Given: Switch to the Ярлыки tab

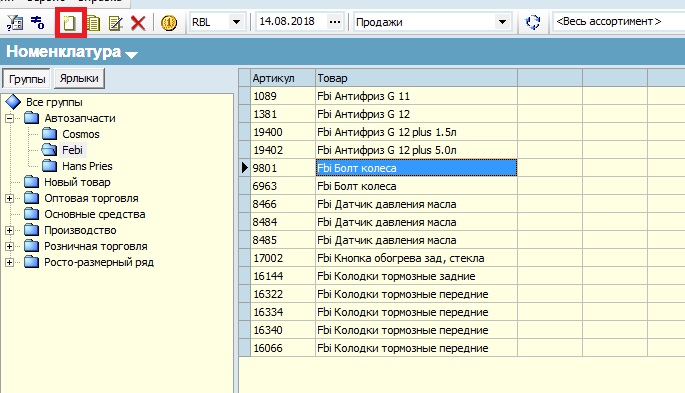Looking at the screenshot, I should (79, 79).
